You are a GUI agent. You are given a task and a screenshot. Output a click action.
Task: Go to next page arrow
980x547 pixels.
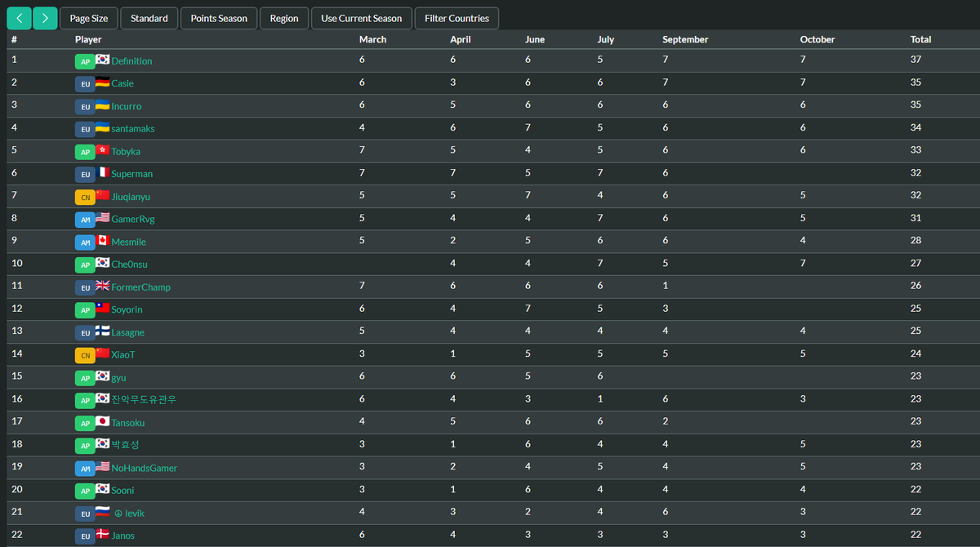pos(46,18)
